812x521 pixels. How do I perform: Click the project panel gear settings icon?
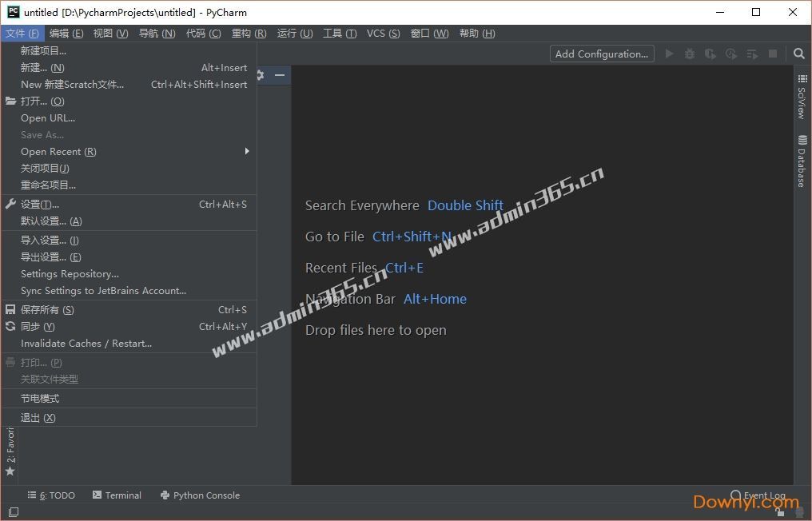(260, 75)
